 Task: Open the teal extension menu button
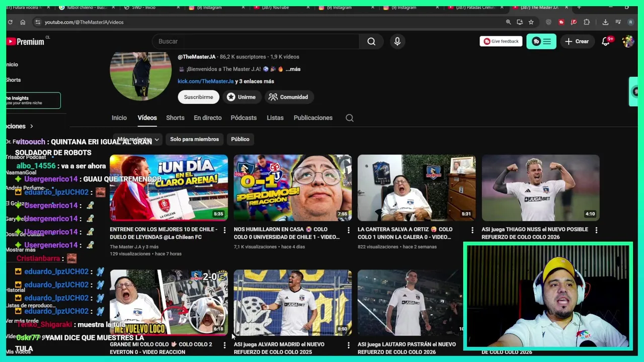[541, 41]
